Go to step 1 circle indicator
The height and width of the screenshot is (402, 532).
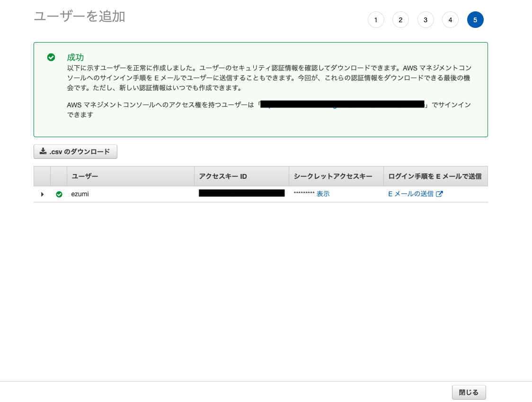pyautogui.click(x=376, y=20)
